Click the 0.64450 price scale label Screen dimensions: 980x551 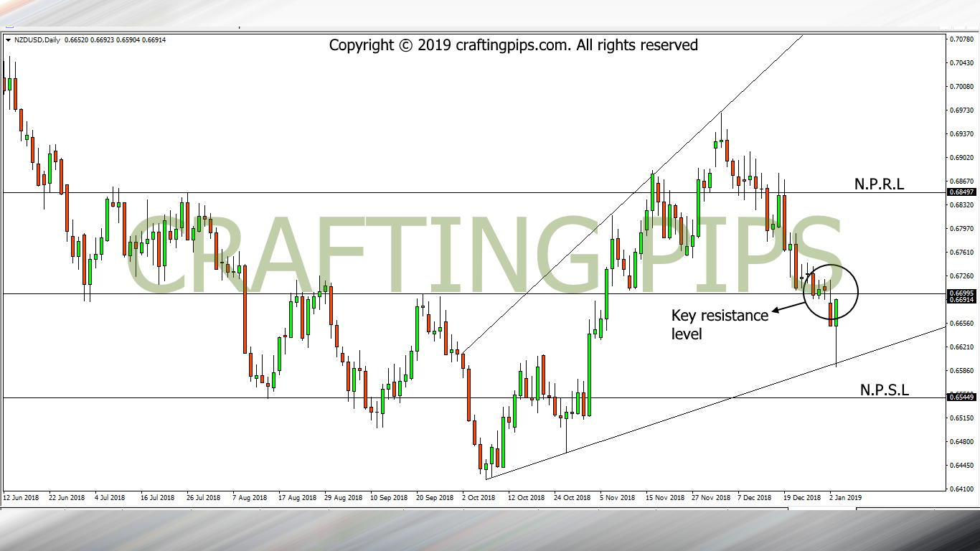(x=961, y=466)
